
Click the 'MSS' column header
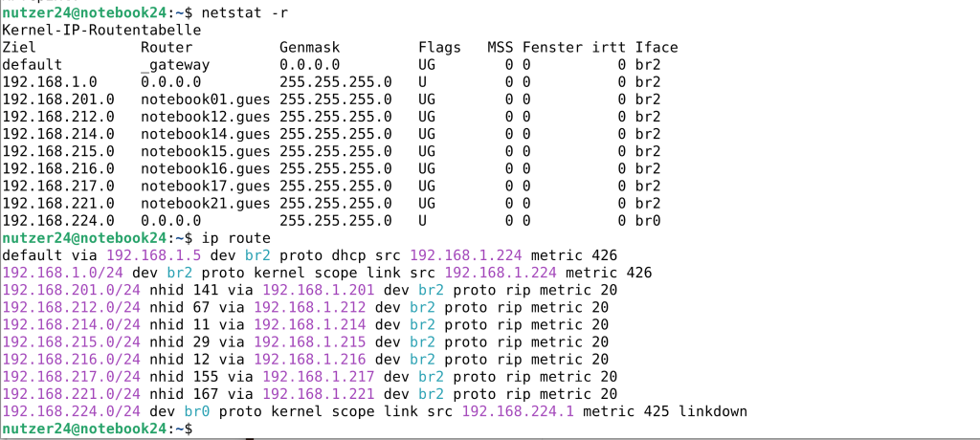point(500,48)
